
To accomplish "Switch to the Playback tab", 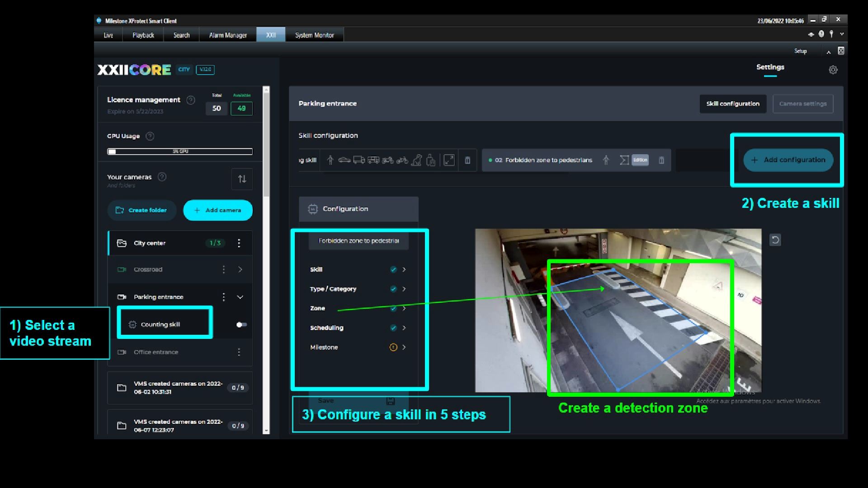I will click(143, 35).
